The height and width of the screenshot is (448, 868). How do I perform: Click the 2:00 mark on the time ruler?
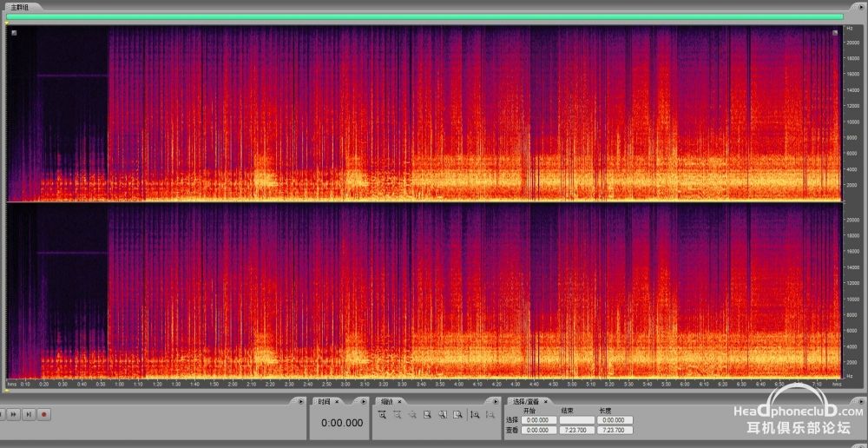pyautogui.click(x=233, y=384)
